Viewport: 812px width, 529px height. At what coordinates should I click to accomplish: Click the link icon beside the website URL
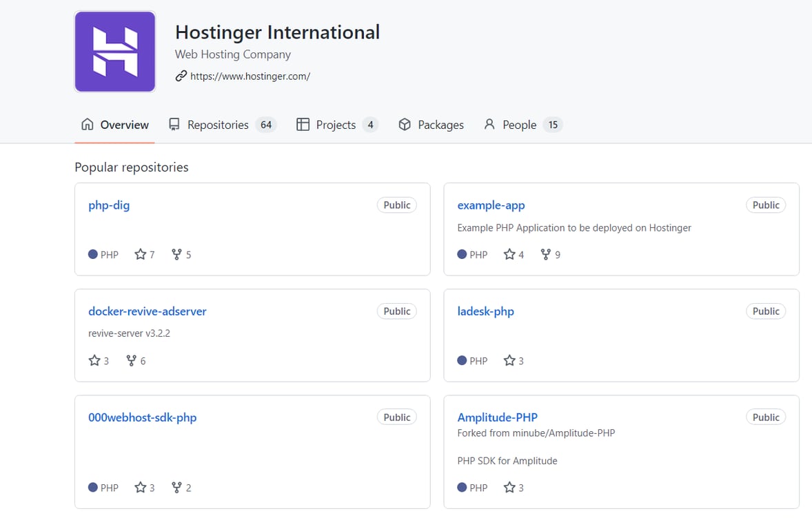180,76
